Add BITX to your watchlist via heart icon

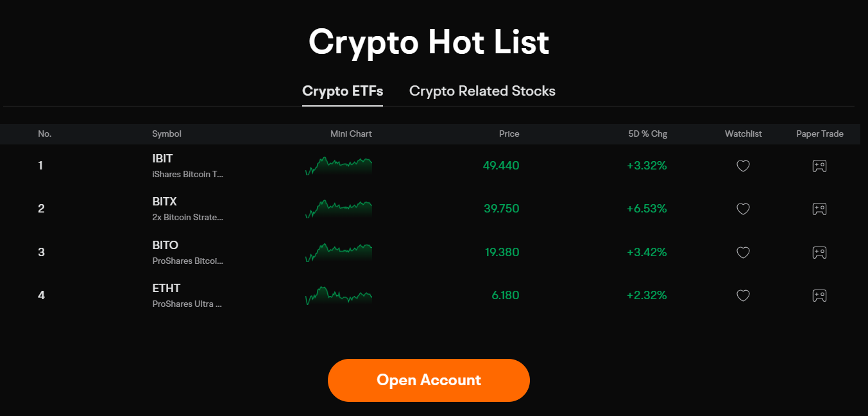pyautogui.click(x=743, y=209)
